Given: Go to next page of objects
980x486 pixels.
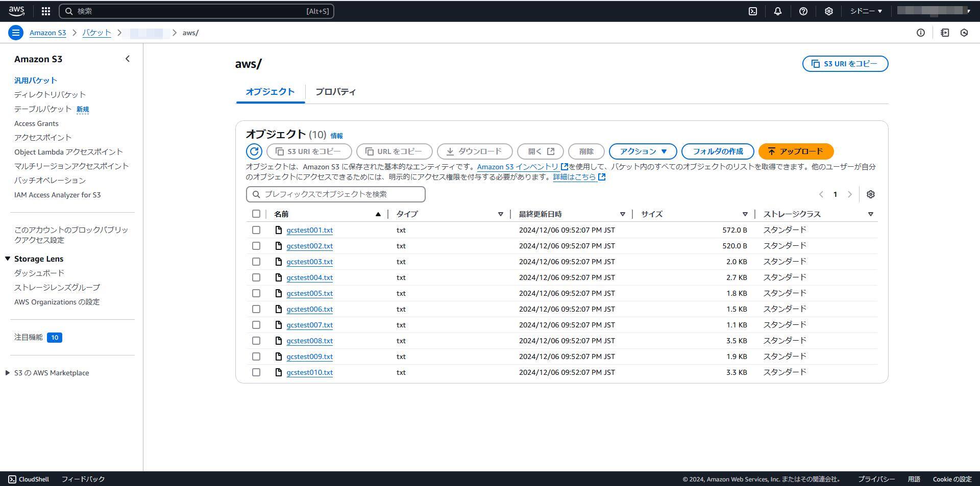Looking at the screenshot, I should [x=850, y=194].
